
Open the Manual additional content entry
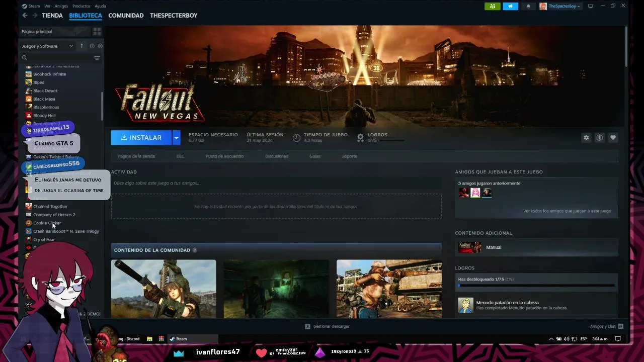(x=536, y=247)
